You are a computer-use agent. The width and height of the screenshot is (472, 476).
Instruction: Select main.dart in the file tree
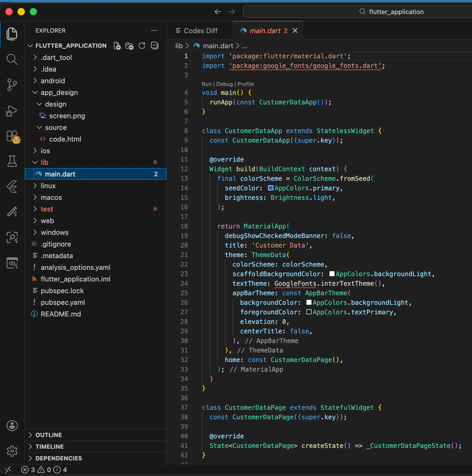tap(96, 174)
